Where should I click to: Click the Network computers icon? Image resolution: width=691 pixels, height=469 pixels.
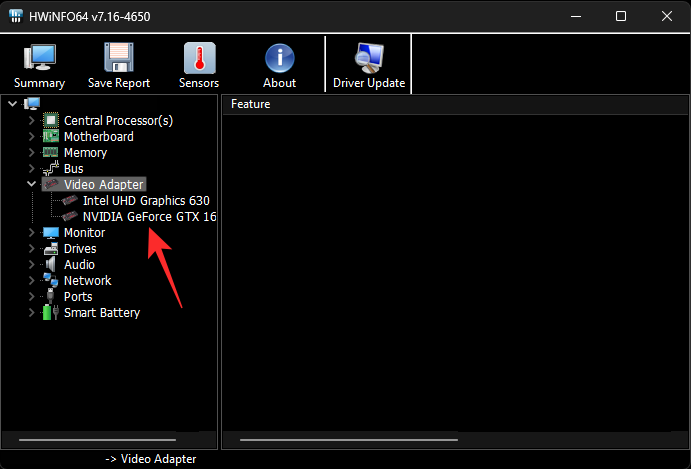coord(51,280)
